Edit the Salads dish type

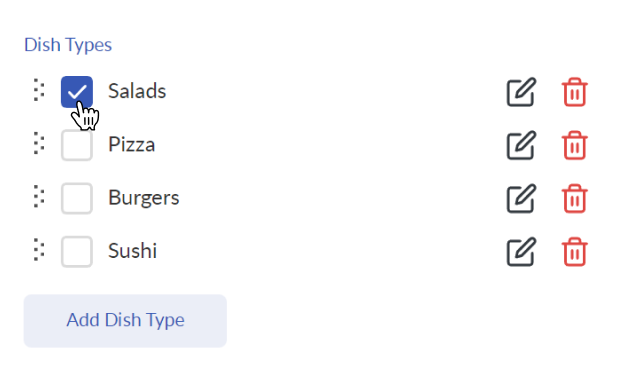coord(521,92)
